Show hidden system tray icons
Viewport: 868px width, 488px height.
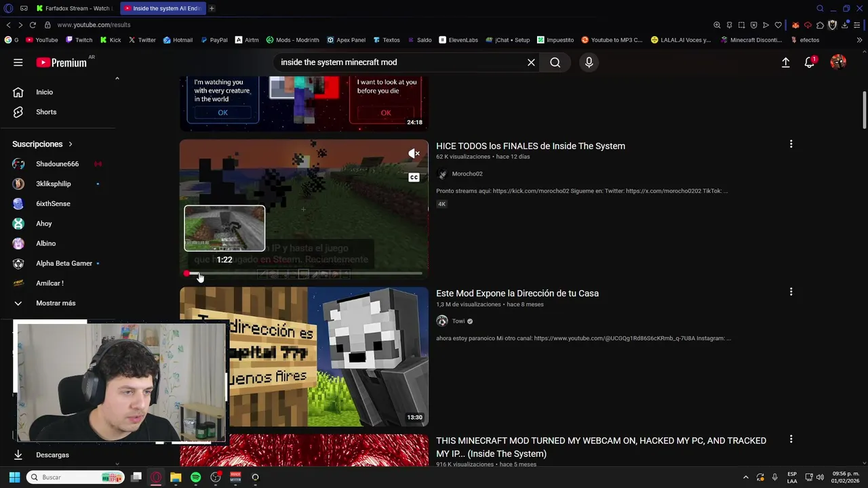pyautogui.click(x=746, y=477)
